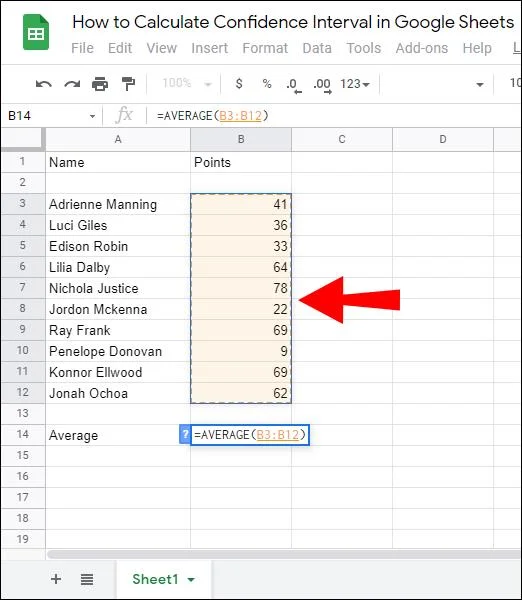Image resolution: width=522 pixels, height=600 pixels.
Task: Click the formula help question mark badge
Action: 185,434
